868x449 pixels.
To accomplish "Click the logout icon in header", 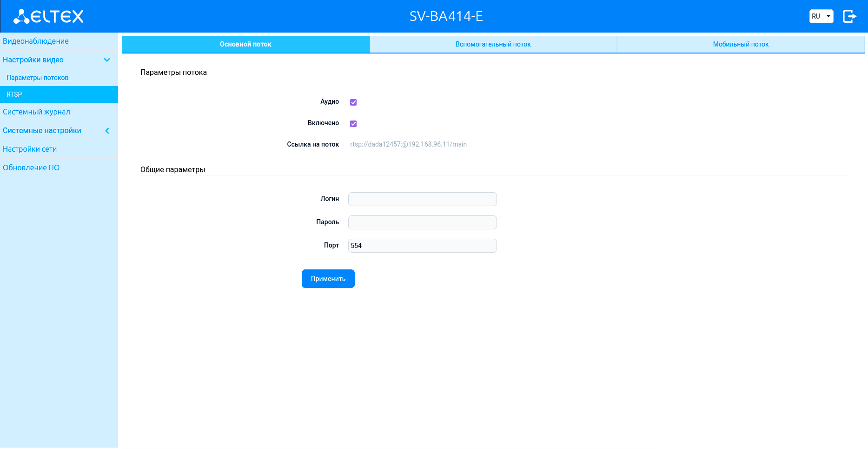I will point(849,16).
